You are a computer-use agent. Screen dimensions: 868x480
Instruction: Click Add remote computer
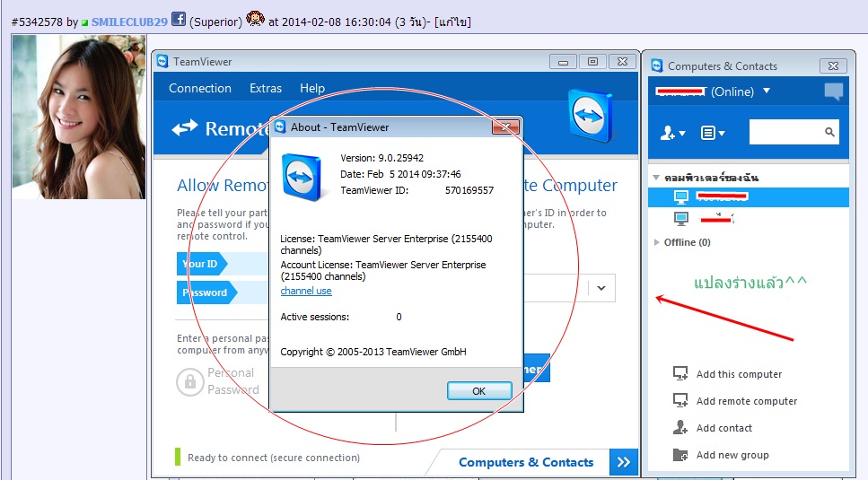click(747, 401)
